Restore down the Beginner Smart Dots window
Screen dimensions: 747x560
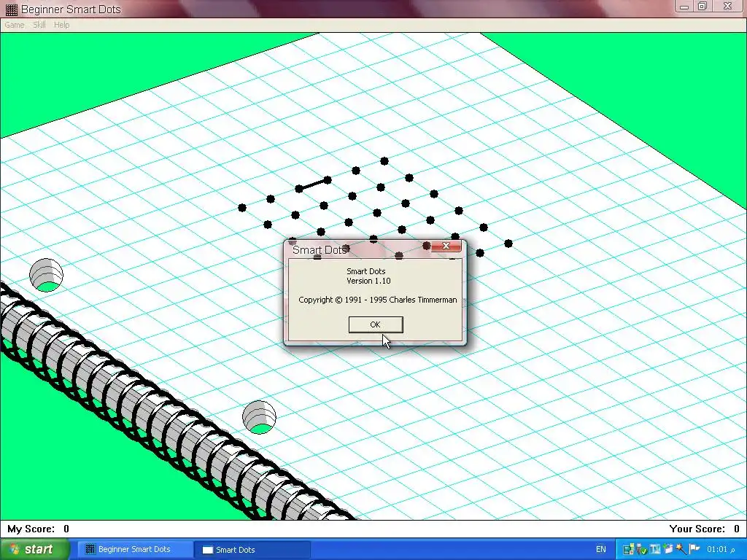coord(703,6)
